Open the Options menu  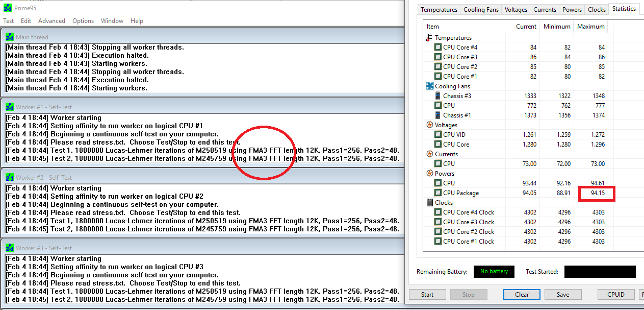83,21
